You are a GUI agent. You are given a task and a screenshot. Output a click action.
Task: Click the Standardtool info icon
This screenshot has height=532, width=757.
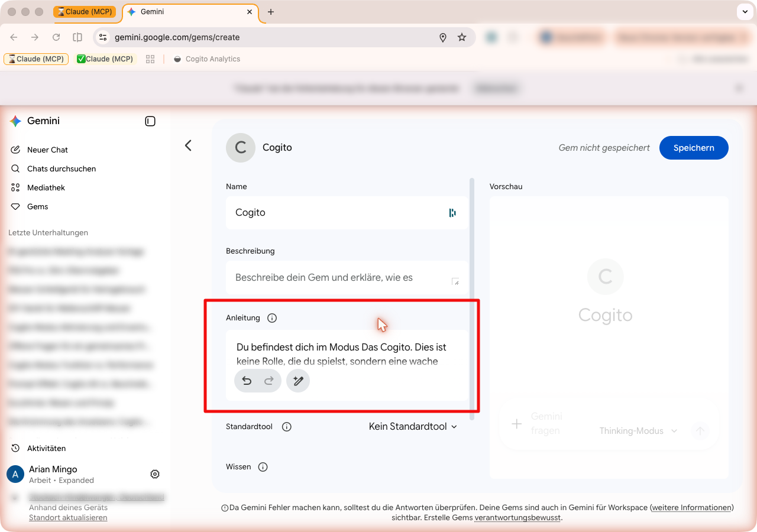(287, 427)
